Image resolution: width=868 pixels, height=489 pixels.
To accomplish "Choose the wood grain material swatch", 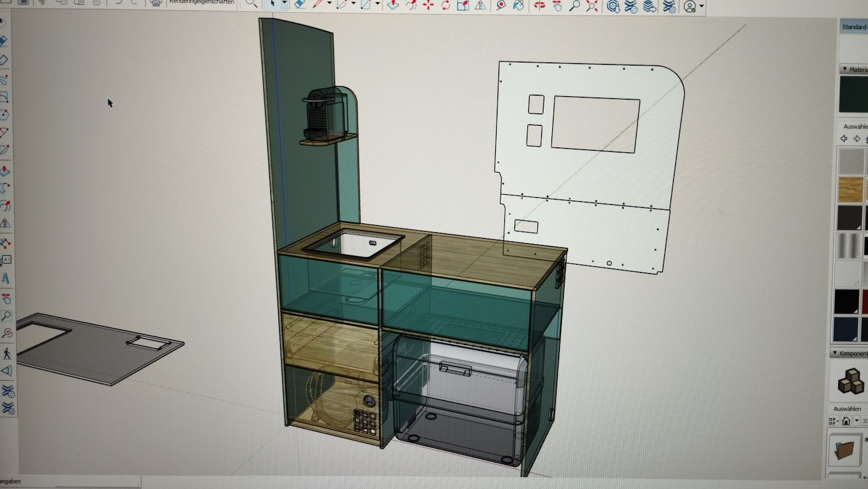I will (x=851, y=189).
